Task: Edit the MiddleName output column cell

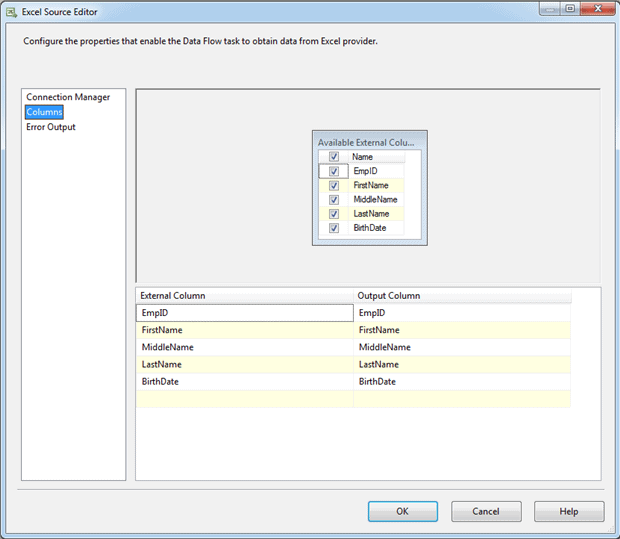Action: 462,347
